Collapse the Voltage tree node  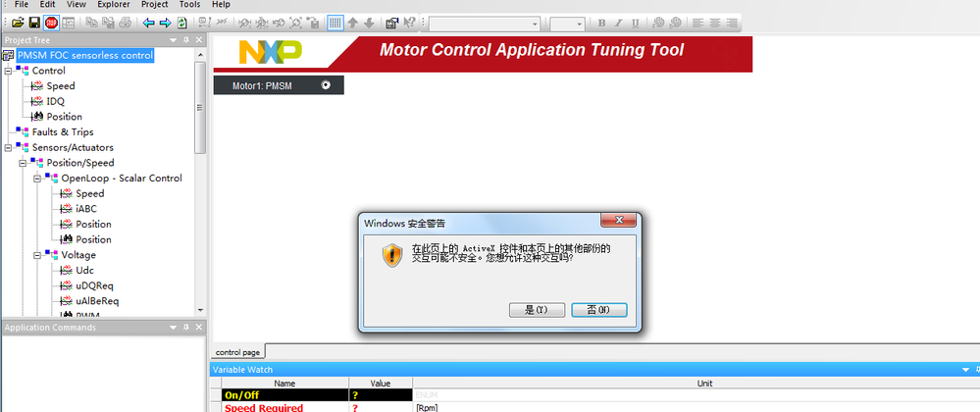click(x=37, y=255)
